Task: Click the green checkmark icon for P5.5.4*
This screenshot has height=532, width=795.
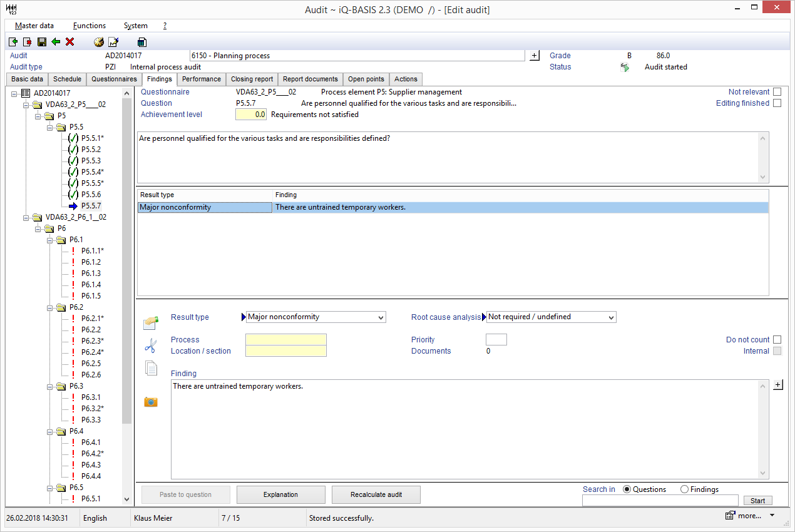Action: click(x=73, y=172)
